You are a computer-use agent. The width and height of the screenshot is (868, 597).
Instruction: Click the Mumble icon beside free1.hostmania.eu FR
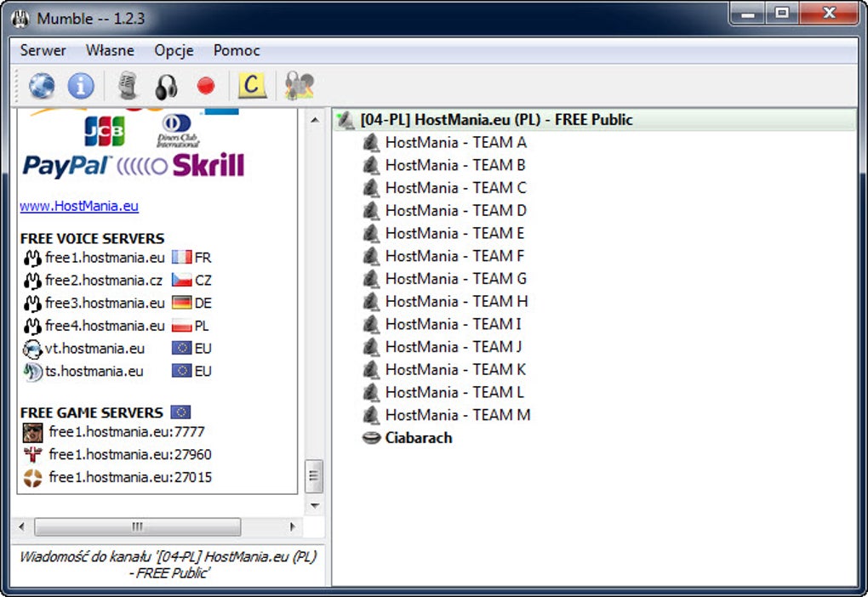pos(32,259)
